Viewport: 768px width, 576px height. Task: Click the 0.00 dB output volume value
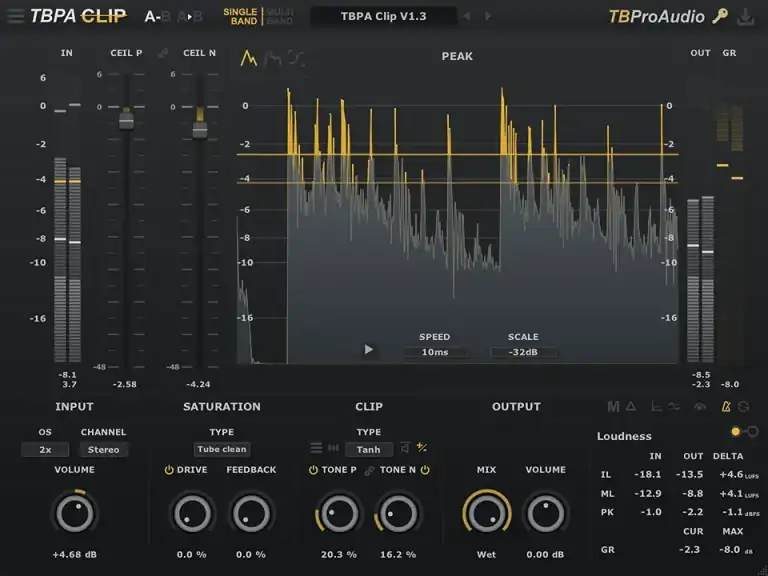click(x=545, y=554)
